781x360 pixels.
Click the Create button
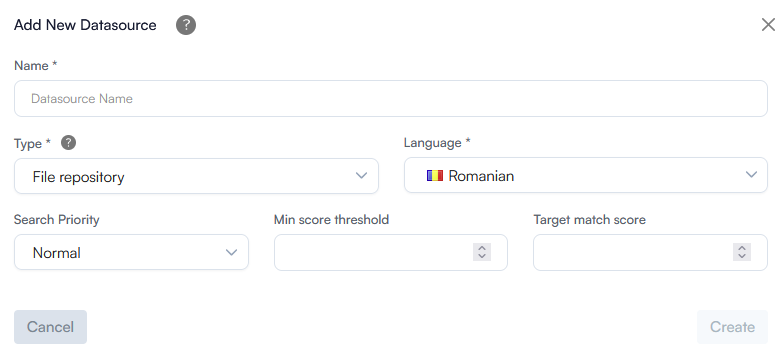tap(732, 327)
